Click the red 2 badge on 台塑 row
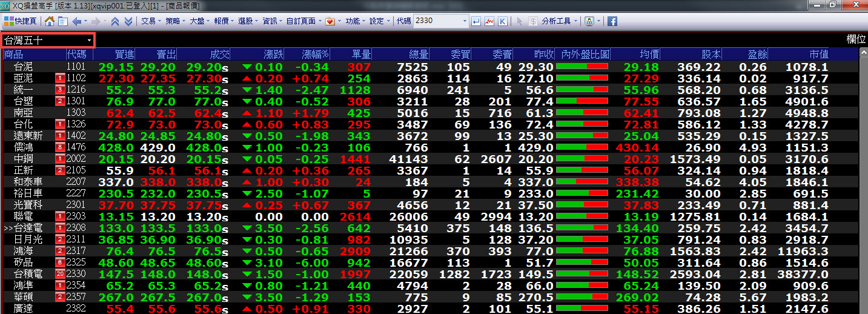The width and height of the screenshot is (868, 314). pos(60,101)
